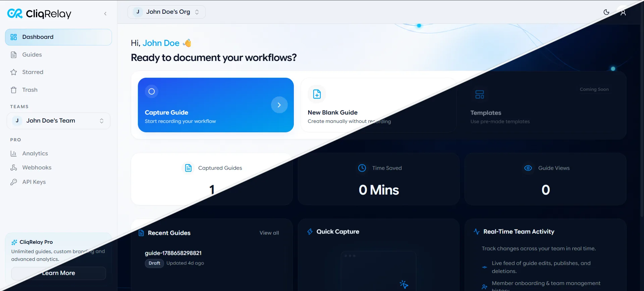Click View all in Recent Guides
This screenshot has height=291, width=644.
[x=269, y=233]
